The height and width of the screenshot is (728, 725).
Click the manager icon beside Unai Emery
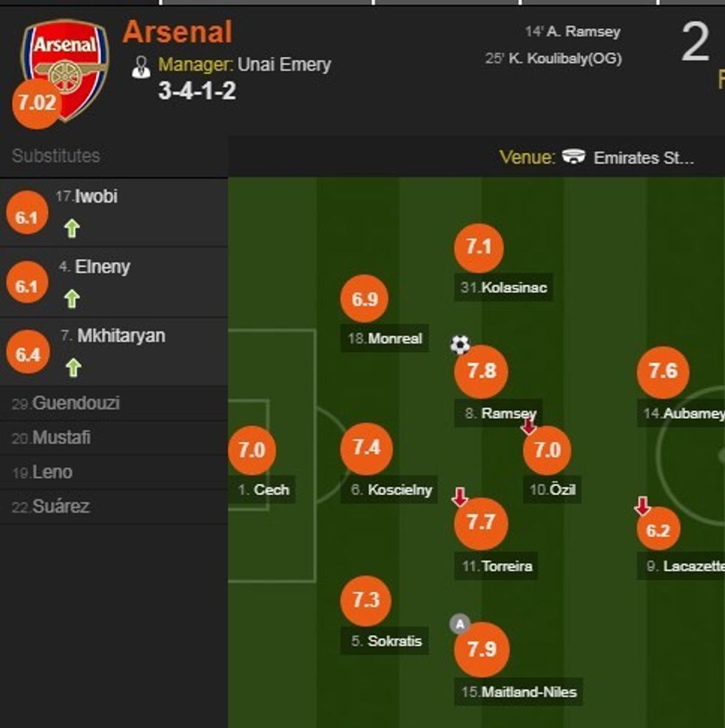[141, 67]
